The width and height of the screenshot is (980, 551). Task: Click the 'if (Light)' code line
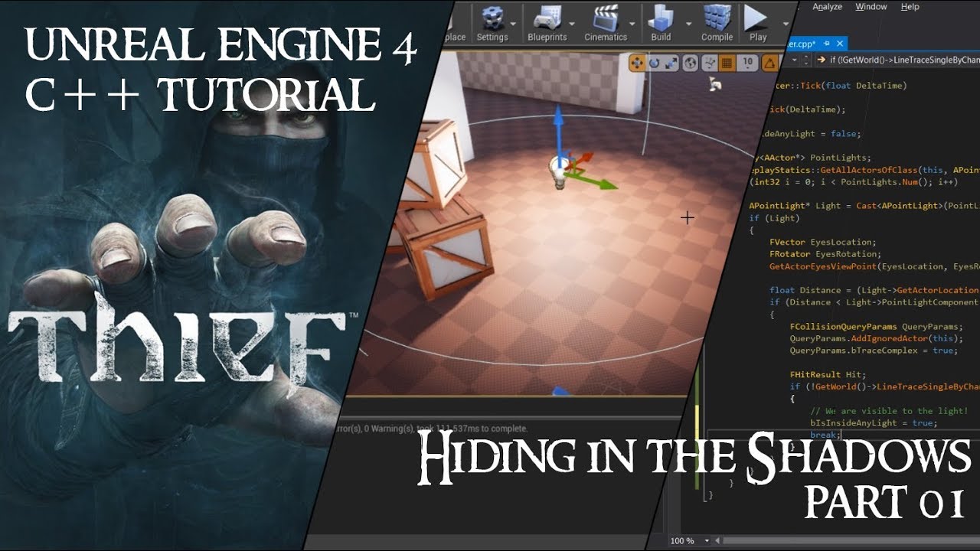[774, 218]
